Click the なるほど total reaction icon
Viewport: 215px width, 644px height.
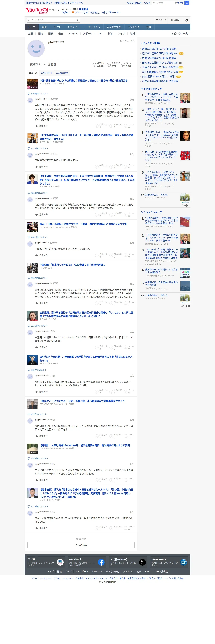click(x=109, y=65)
